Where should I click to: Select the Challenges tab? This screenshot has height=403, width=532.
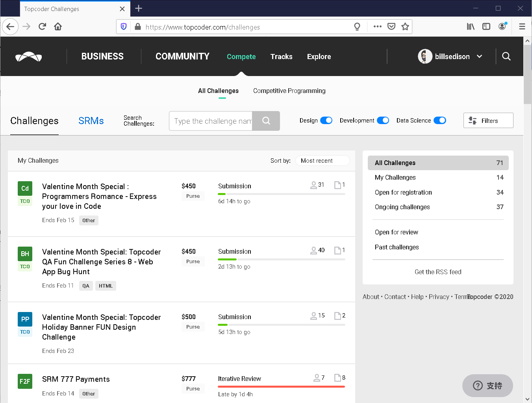(x=34, y=121)
